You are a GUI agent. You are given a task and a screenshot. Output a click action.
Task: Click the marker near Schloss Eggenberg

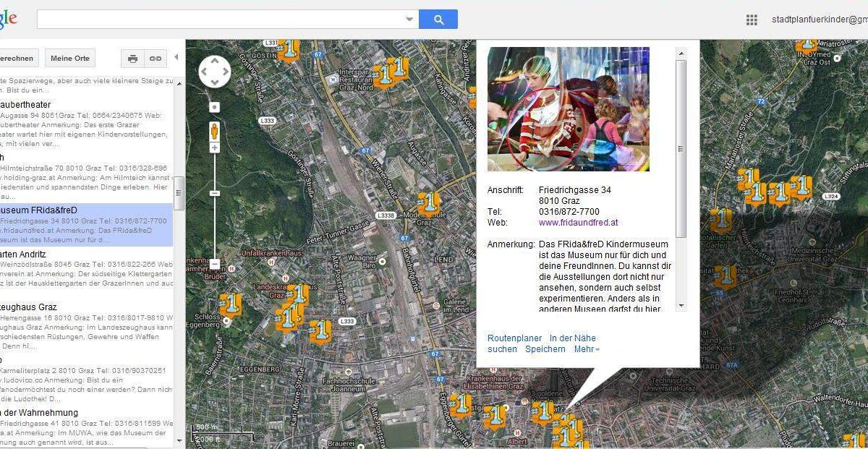(x=230, y=304)
